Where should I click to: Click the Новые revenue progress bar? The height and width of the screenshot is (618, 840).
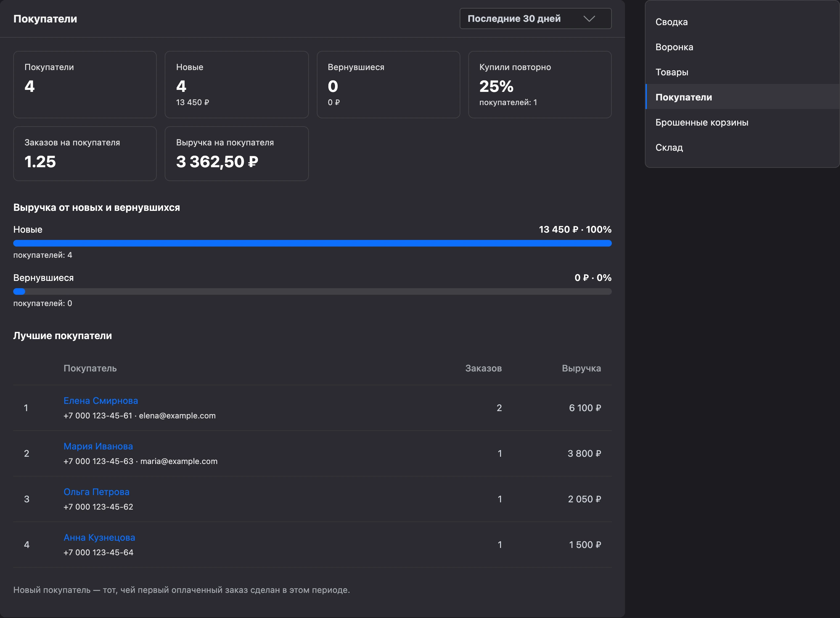(x=312, y=243)
